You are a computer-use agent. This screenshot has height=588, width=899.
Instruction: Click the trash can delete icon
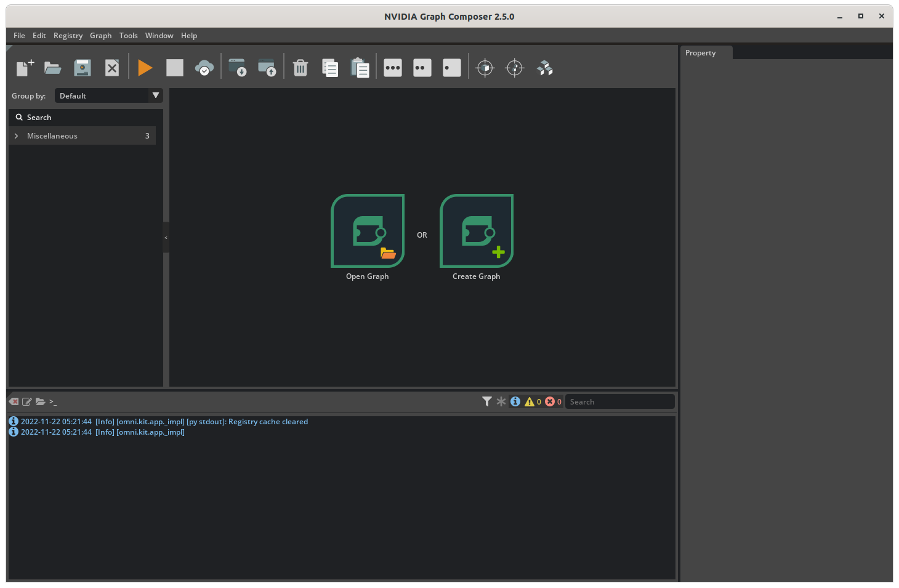coord(300,68)
